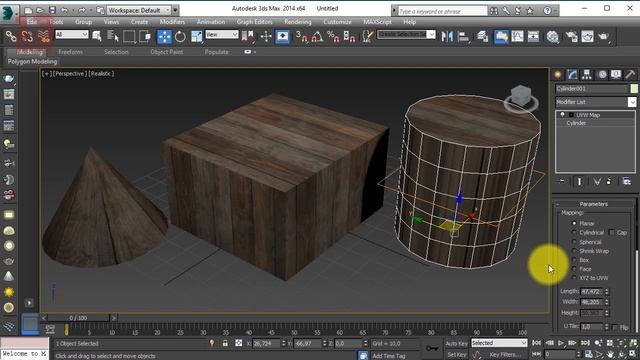This screenshot has width=640, height=360.
Task: Select Cylinder in modifier stack
Action: click(x=576, y=123)
